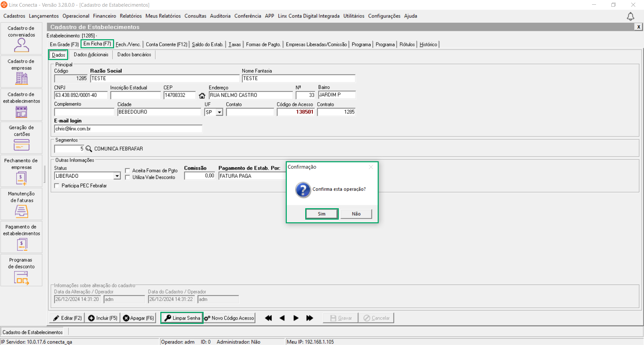The width and height of the screenshot is (644, 345).
Task: Switch to Rótulos tab
Action: tap(407, 44)
